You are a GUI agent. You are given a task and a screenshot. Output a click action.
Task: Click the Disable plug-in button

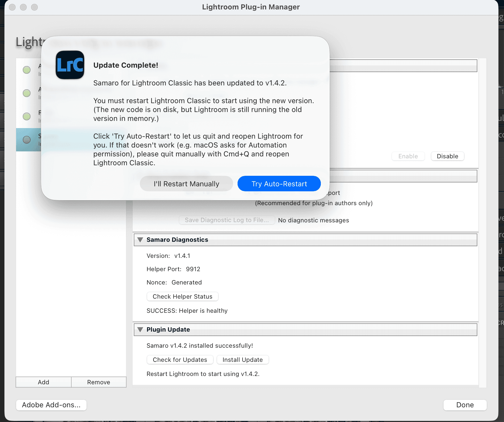click(447, 156)
